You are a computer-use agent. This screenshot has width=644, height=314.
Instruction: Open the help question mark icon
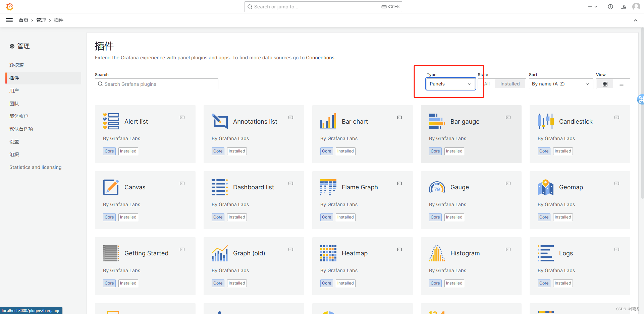tap(610, 7)
